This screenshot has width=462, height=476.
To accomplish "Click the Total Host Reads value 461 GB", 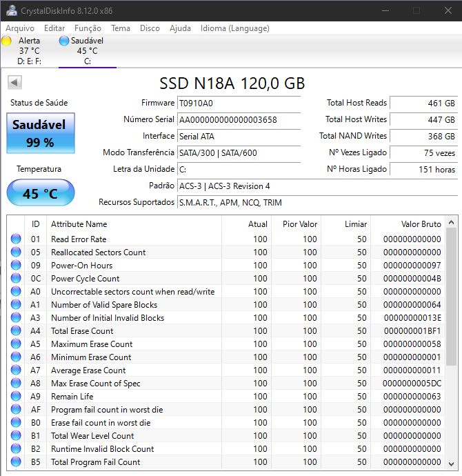I will pos(424,103).
